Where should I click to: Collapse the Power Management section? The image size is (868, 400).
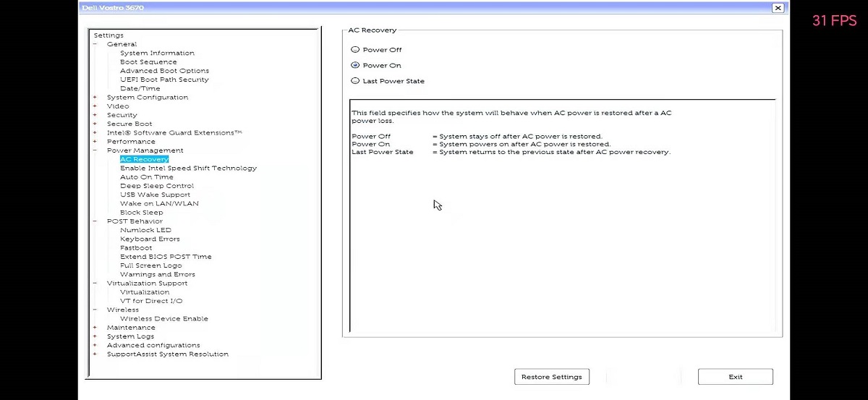coord(94,150)
